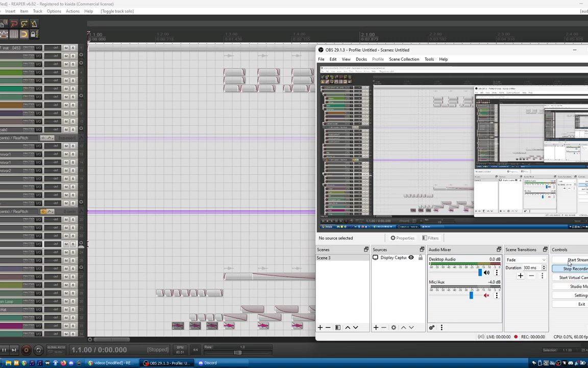This screenshot has width=588, height=368.
Task: Open the Fade transition dropdown
Action: click(526, 260)
